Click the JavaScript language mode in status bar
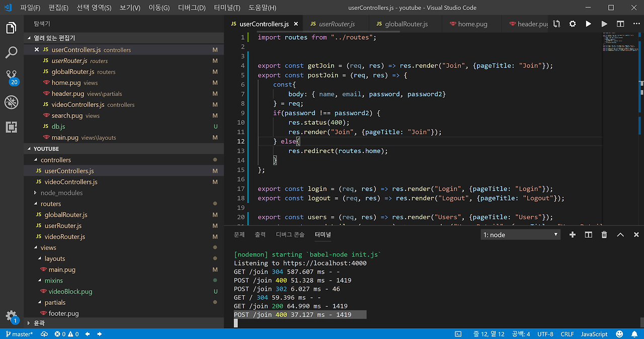Viewport: 644px width, 339px height. coord(594,334)
